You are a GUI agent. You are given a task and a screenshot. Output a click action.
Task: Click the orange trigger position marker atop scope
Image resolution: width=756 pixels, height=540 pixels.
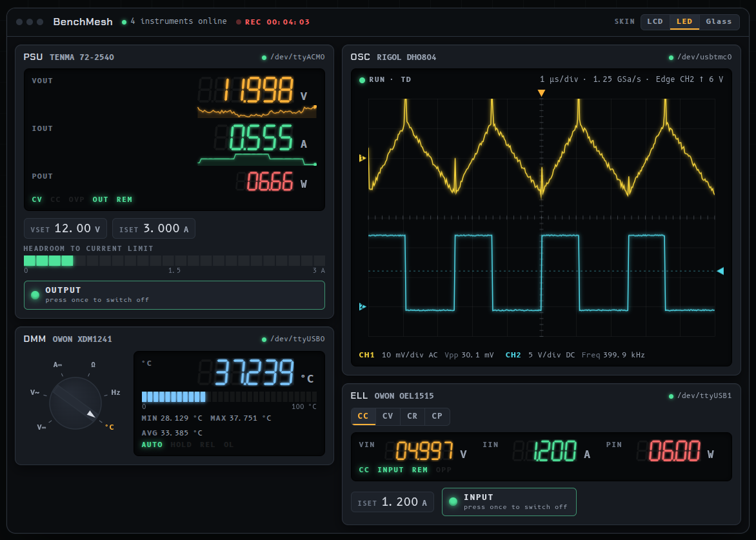coord(541,93)
